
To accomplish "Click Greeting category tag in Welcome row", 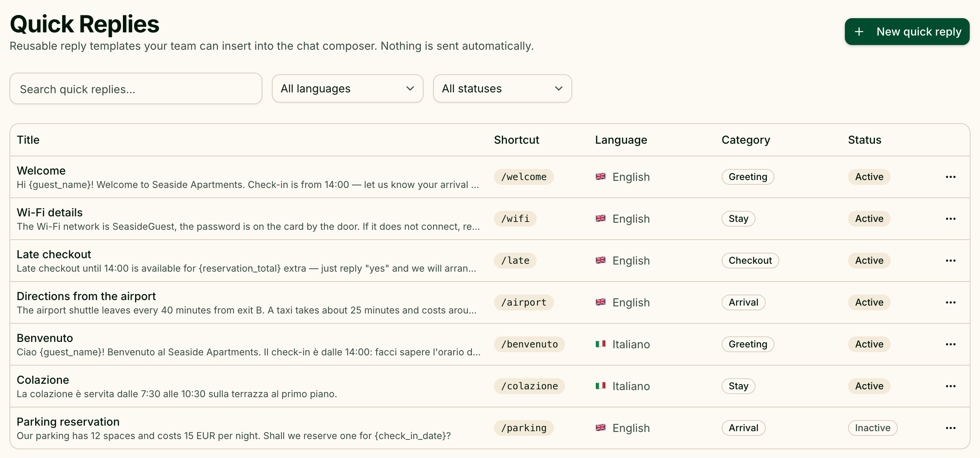I will 748,177.
